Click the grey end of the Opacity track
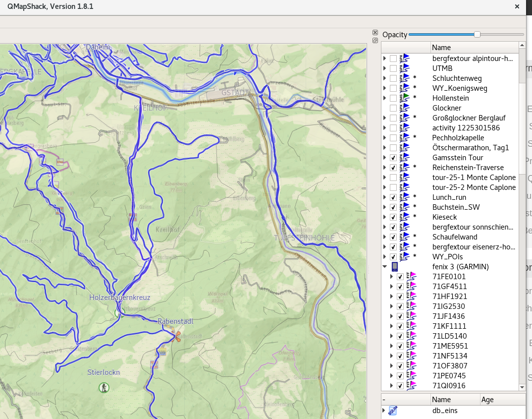532x419 pixels. coord(502,34)
